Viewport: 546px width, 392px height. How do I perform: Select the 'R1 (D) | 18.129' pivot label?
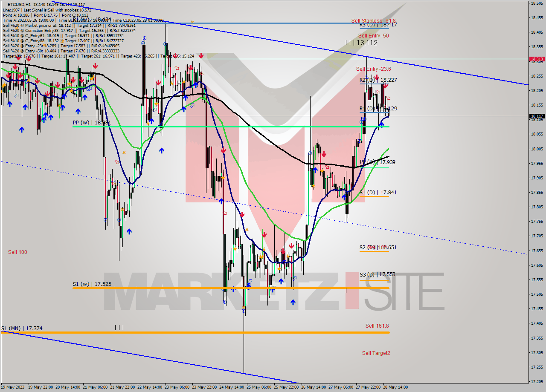[x=378, y=109]
